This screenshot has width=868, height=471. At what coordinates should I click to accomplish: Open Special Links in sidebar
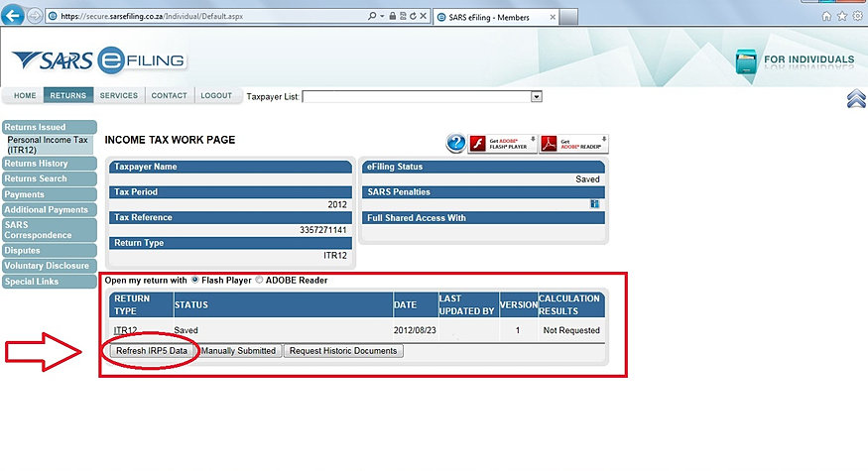[50, 282]
